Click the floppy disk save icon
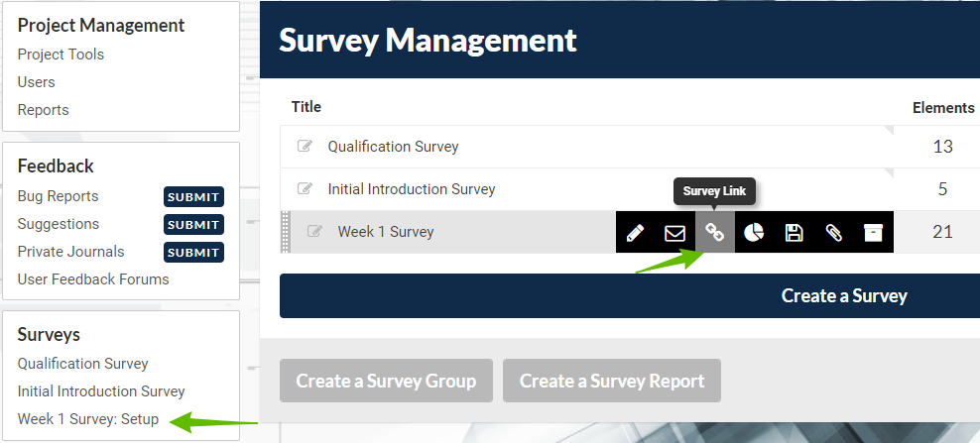The image size is (980, 443). click(795, 233)
